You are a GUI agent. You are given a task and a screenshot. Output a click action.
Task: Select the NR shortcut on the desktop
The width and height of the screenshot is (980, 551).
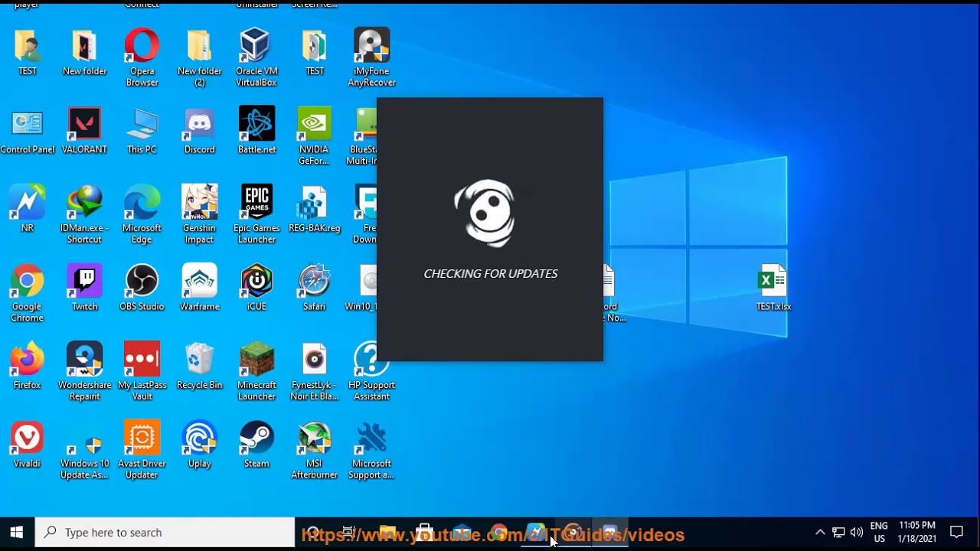pos(27,209)
